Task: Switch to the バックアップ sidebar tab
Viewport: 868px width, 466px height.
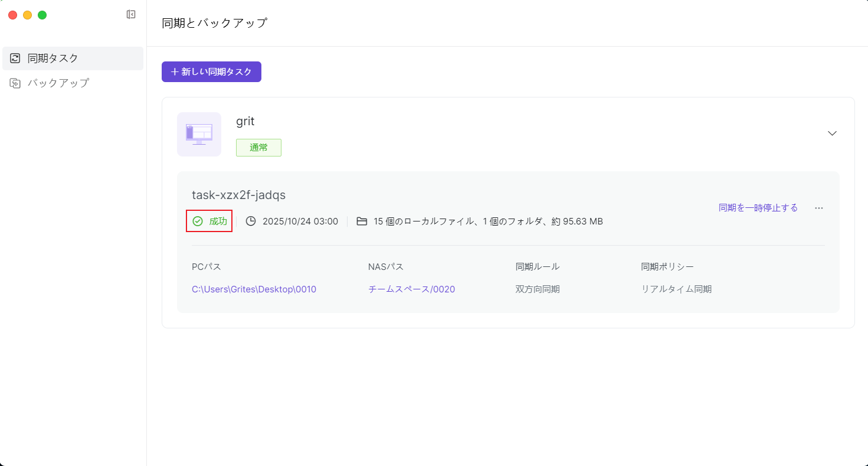Action: (x=58, y=83)
